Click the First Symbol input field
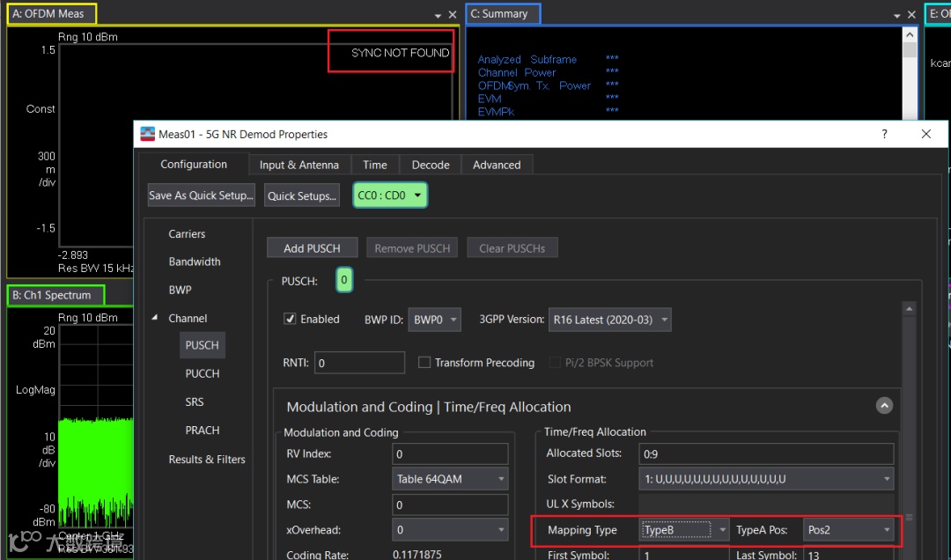The image size is (951, 560). coord(684,553)
